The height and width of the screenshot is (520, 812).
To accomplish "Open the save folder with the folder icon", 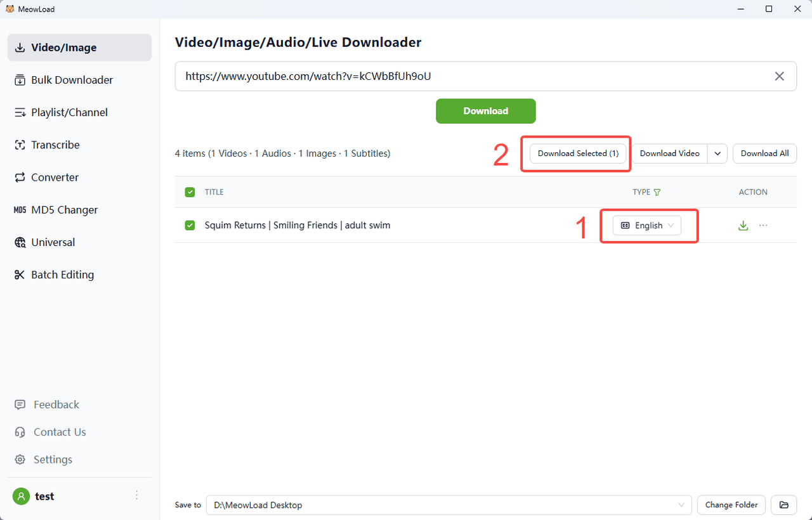I will [784, 505].
